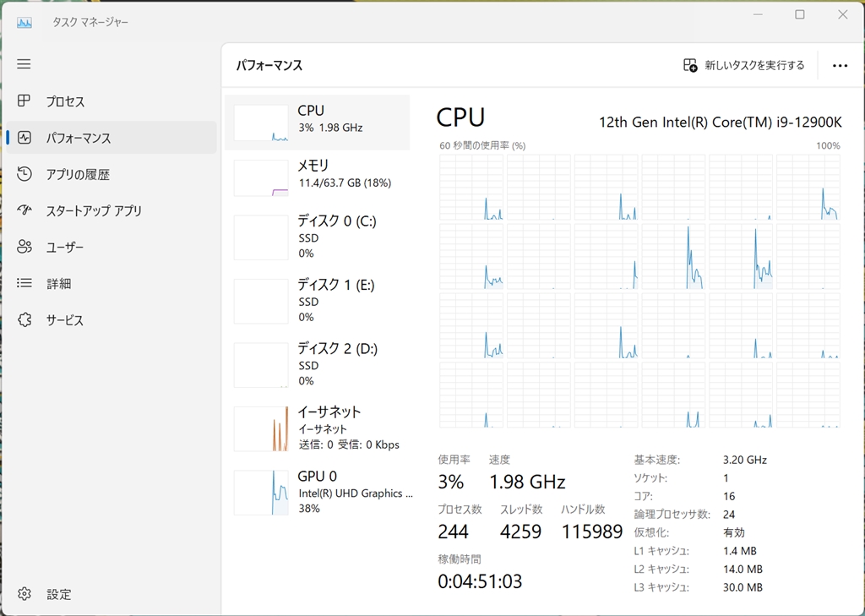This screenshot has height=616, width=865.
Task: Click the 3% 使用率 value
Action: (451, 482)
